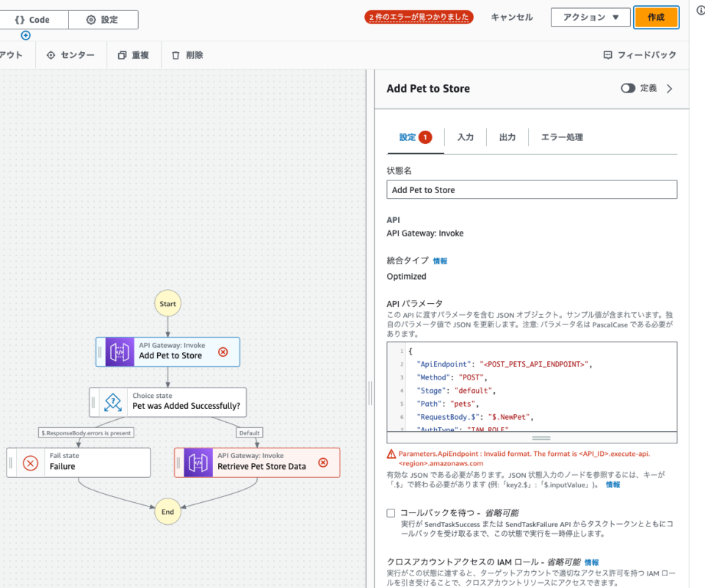Click the error icon on the Retrieve Pet Store Data node
This screenshot has width=705, height=588.
point(323,462)
